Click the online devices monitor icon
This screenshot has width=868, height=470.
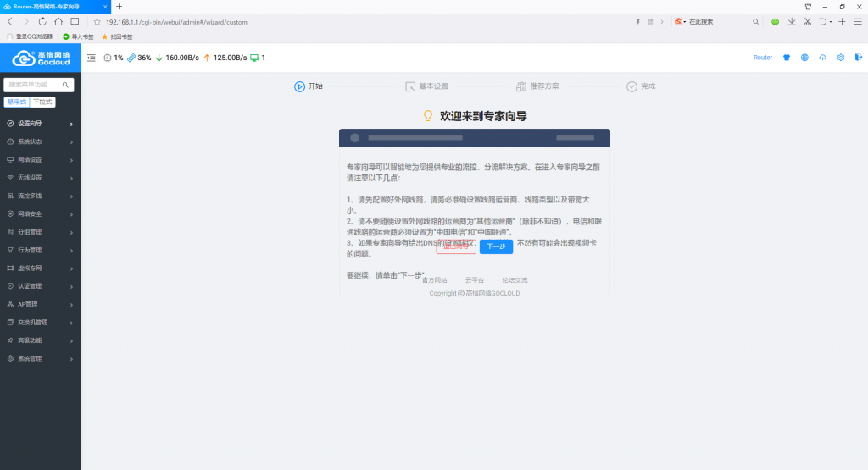point(254,58)
